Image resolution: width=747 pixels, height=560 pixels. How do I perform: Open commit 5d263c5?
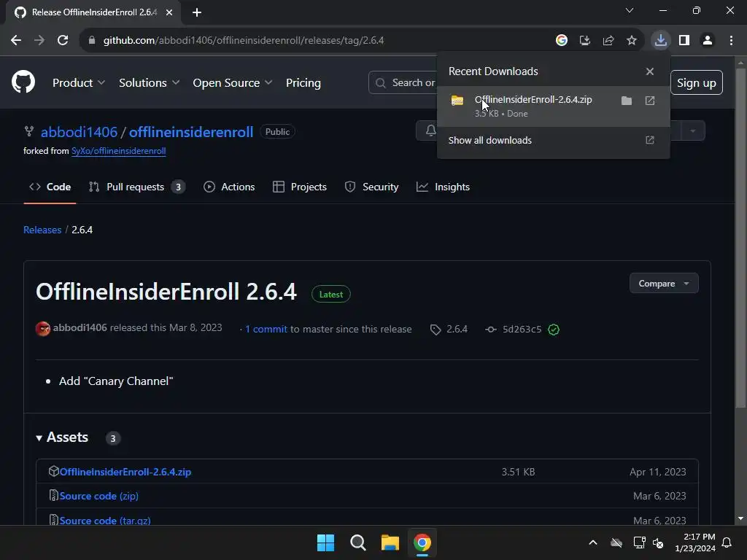[x=522, y=330]
